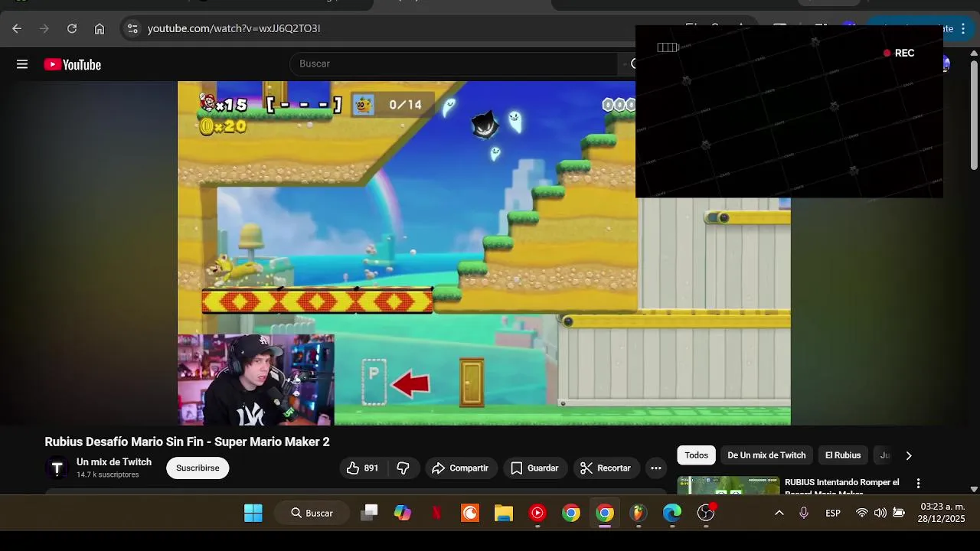The width and height of the screenshot is (980, 551).
Task: Change input language ESP indicator
Action: point(833,513)
